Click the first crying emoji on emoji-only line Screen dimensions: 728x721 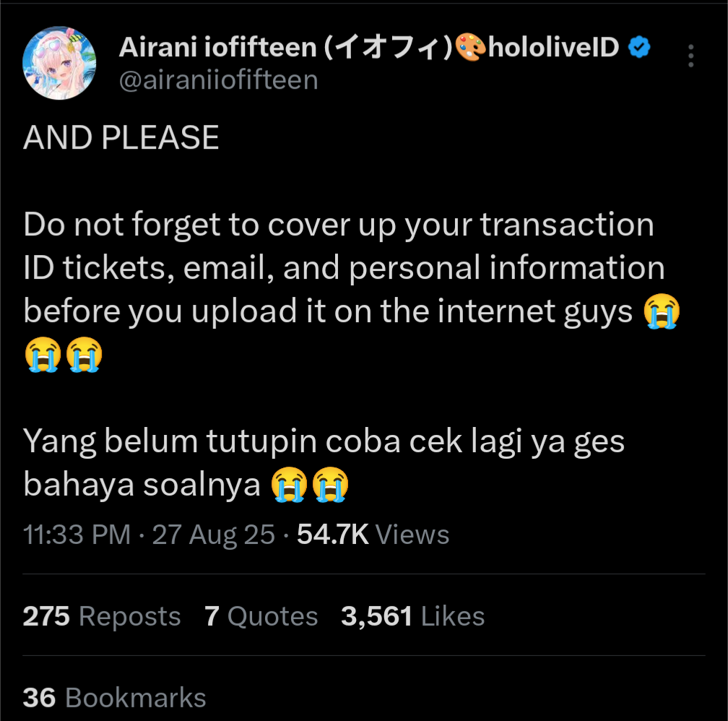click(x=43, y=355)
